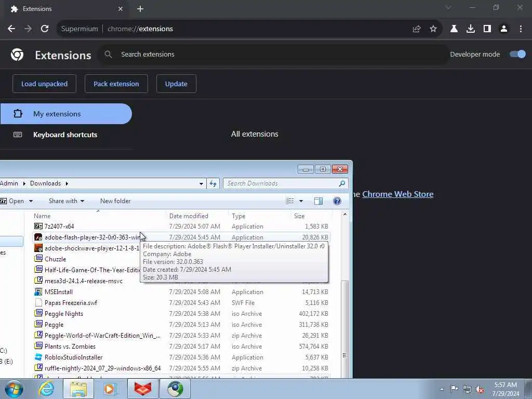Viewport: 532px width, 399px height.
Task: Click Downloads in Explorer breadcrumb
Action: pyautogui.click(x=46, y=183)
